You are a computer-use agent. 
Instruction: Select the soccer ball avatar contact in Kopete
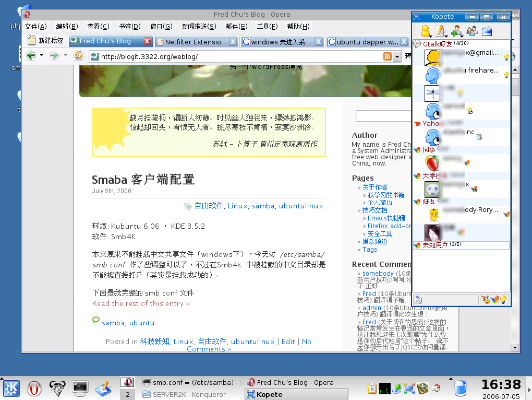pyautogui.click(x=462, y=189)
